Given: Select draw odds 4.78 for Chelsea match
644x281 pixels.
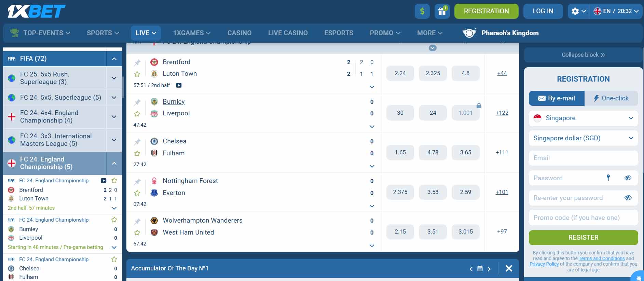Looking at the screenshot, I should [x=433, y=152].
